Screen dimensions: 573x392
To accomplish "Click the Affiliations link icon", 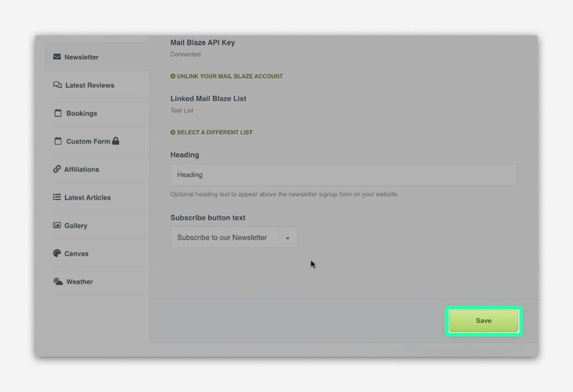I will point(57,169).
